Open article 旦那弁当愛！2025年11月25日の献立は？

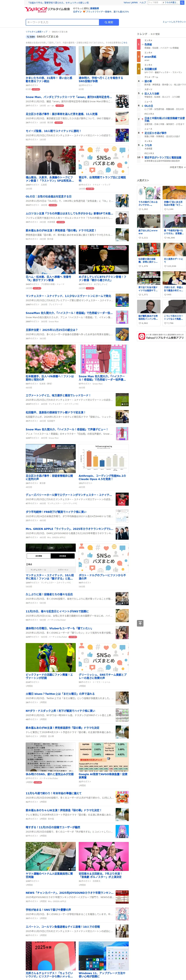(x=52, y=330)
